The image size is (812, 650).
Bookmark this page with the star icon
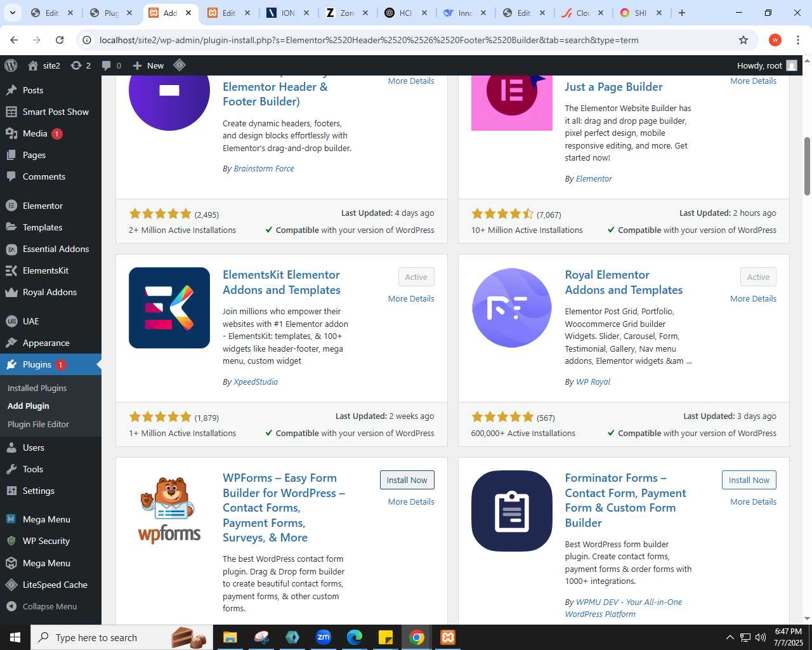743,40
